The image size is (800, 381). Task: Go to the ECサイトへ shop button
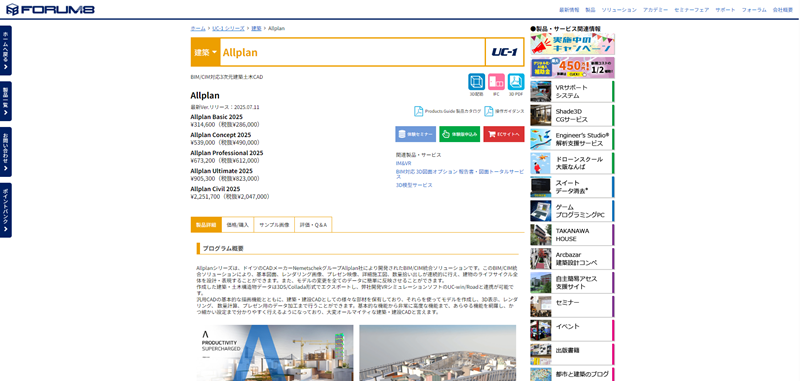(504, 134)
